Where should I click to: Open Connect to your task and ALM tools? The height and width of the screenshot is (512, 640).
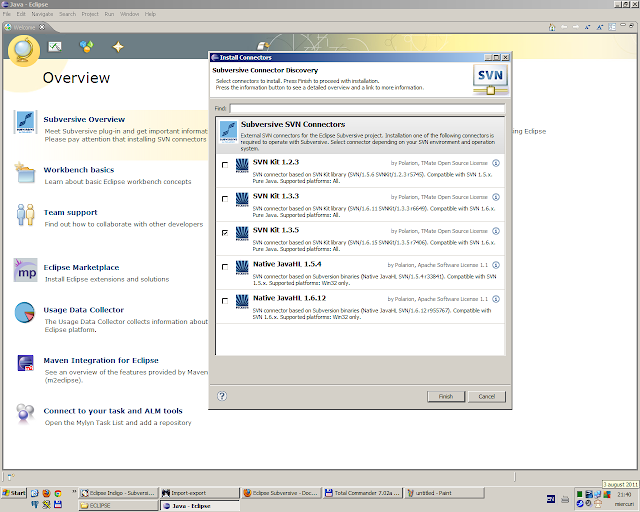pyautogui.click(x=113, y=411)
